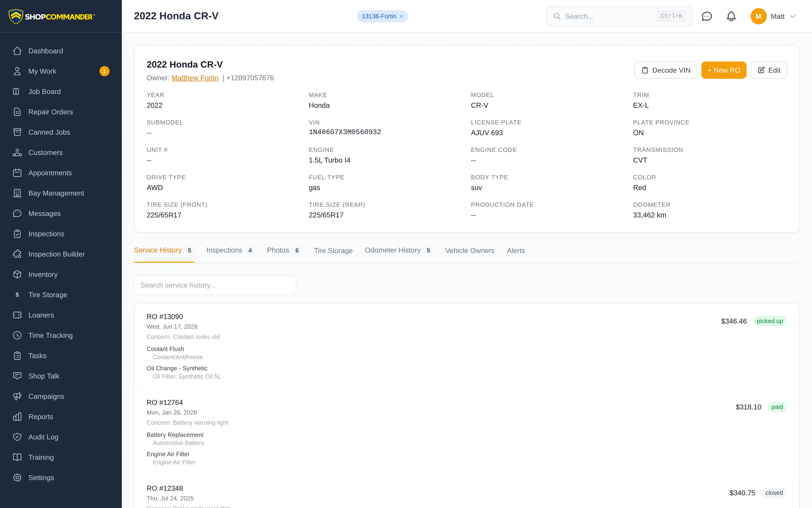This screenshot has width=812, height=508.
Task: Click the ShopCommander logo
Action: (52, 16)
